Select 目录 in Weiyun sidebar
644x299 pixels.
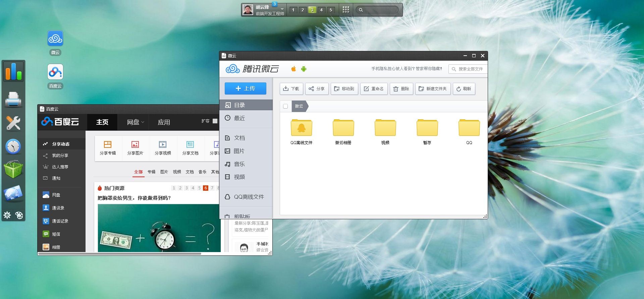246,105
